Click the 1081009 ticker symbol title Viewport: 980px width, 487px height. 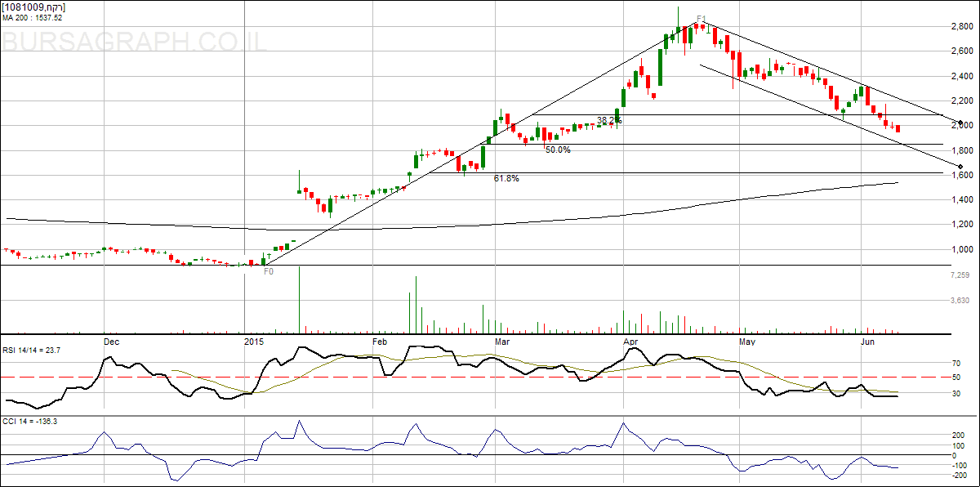tap(34, 7)
